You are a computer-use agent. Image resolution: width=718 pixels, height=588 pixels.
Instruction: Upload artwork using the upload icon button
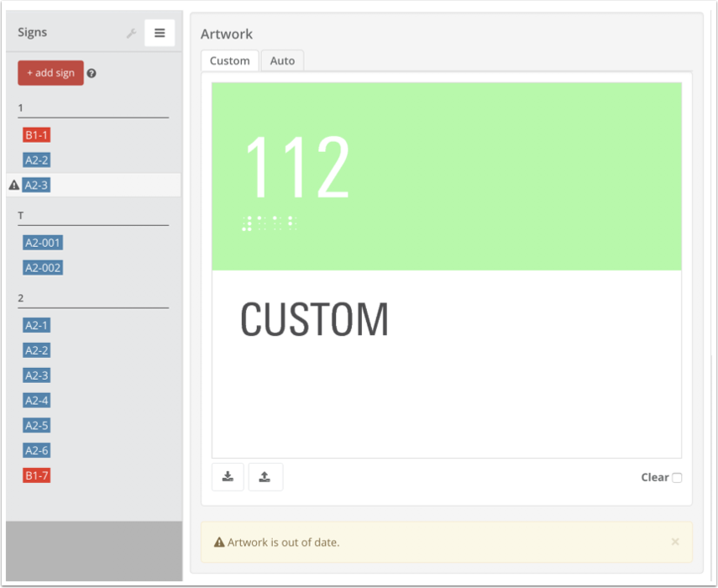pyautogui.click(x=265, y=477)
